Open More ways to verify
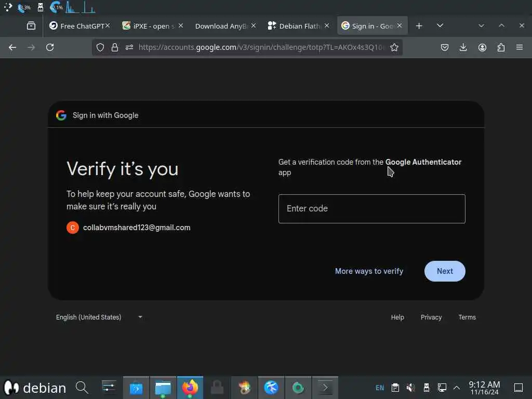Screen dimensions: 532x399 click(x=369, y=271)
